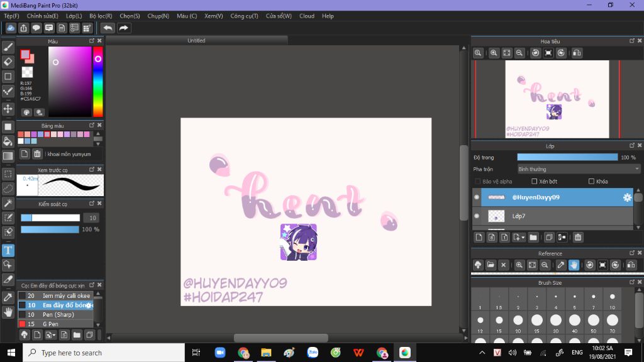Select brush Iem mây calli okee
The width and height of the screenshot is (644, 362).
[x=56, y=295]
